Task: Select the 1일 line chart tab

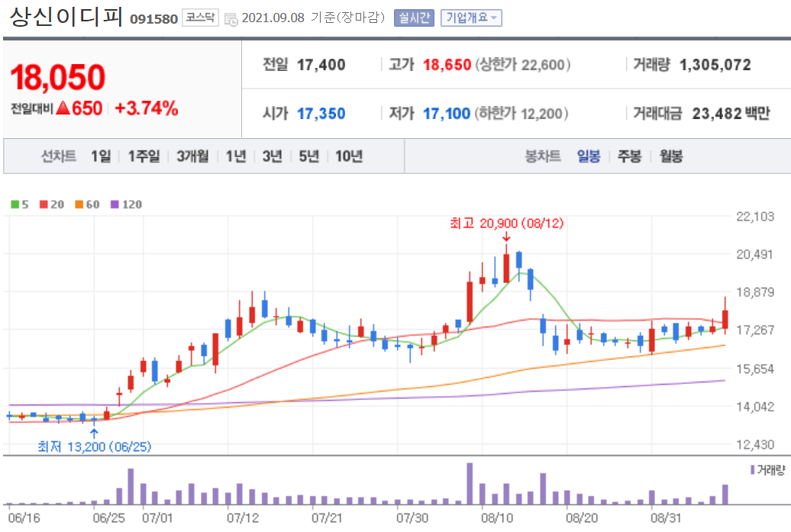Action: tap(101, 156)
